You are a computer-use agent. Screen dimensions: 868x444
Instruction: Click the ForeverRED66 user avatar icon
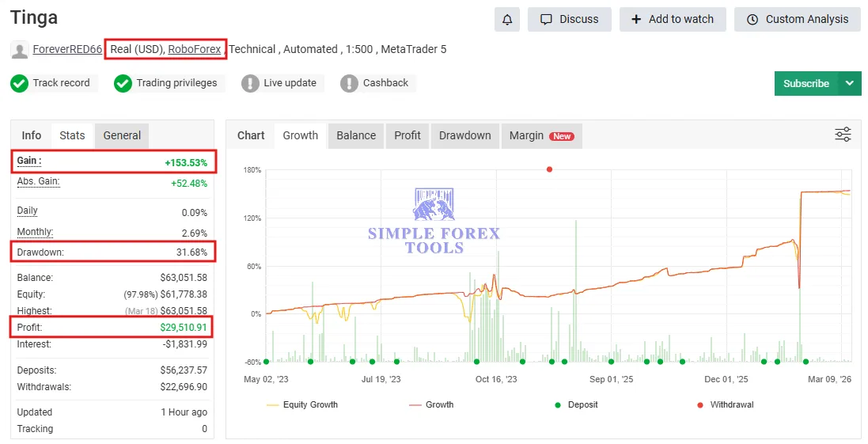(x=20, y=50)
